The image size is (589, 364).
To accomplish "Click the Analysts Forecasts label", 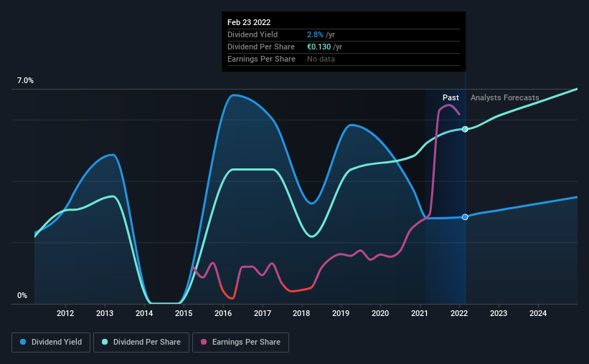I will [505, 97].
